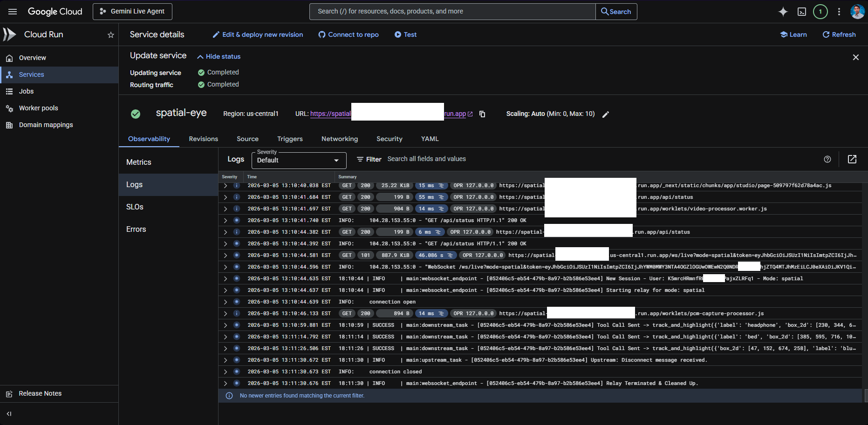Expand the New Session log entry
The height and width of the screenshot is (425, 868).
(x=226, y=279)
